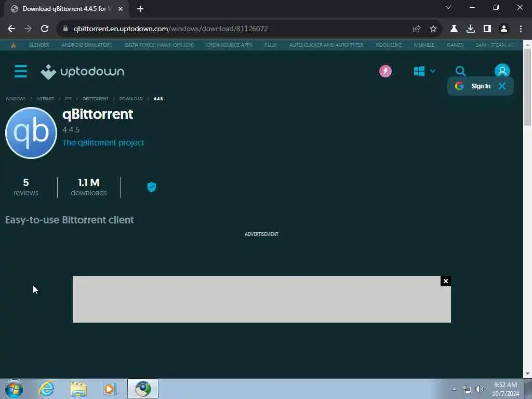Open the 5 reviews section
This screenshot has width=532, height=399.
tap(26, 187)
